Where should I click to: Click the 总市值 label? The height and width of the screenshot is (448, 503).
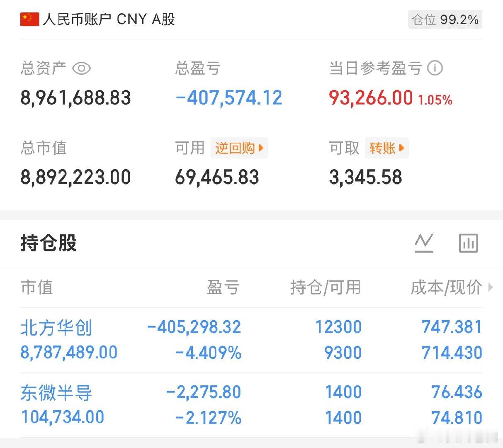44,148
